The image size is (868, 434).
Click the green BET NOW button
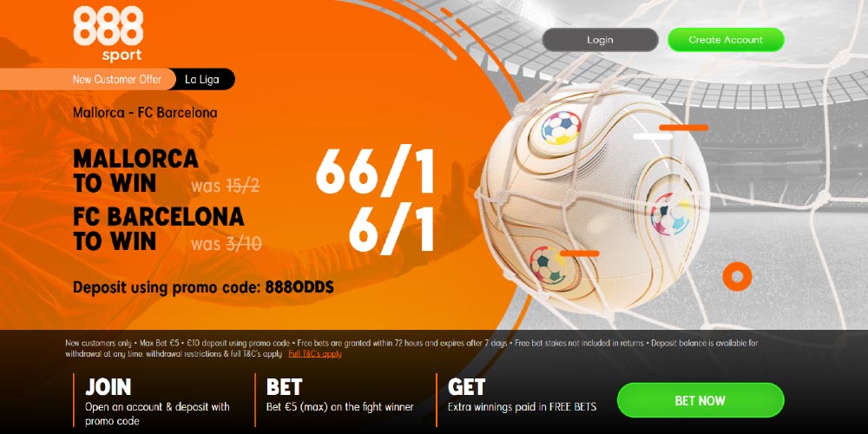click(700, 400)
